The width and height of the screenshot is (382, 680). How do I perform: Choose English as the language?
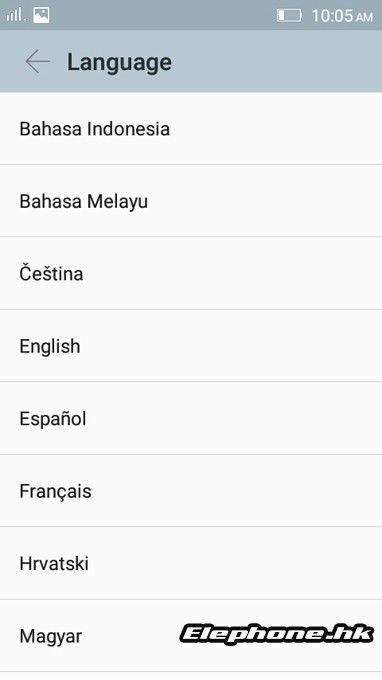(x=191, y=346)
